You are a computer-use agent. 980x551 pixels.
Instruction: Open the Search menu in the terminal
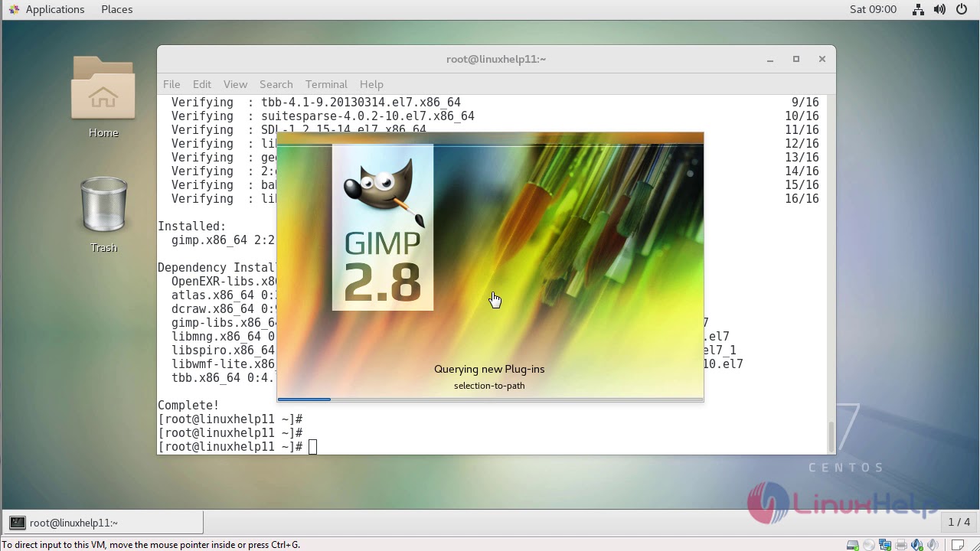pos(276,84)
